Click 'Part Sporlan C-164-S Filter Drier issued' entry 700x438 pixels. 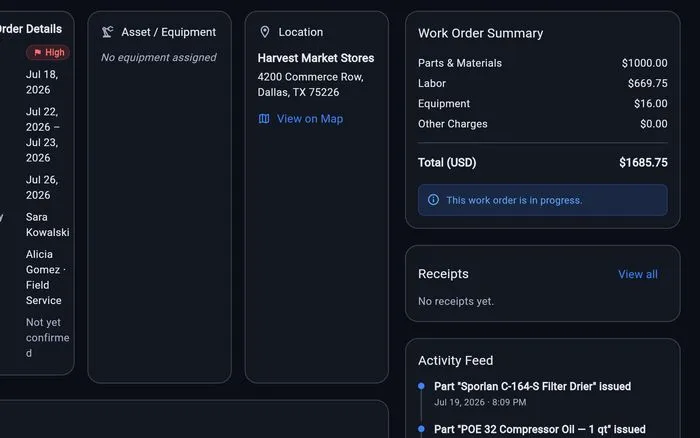(532, 386)
